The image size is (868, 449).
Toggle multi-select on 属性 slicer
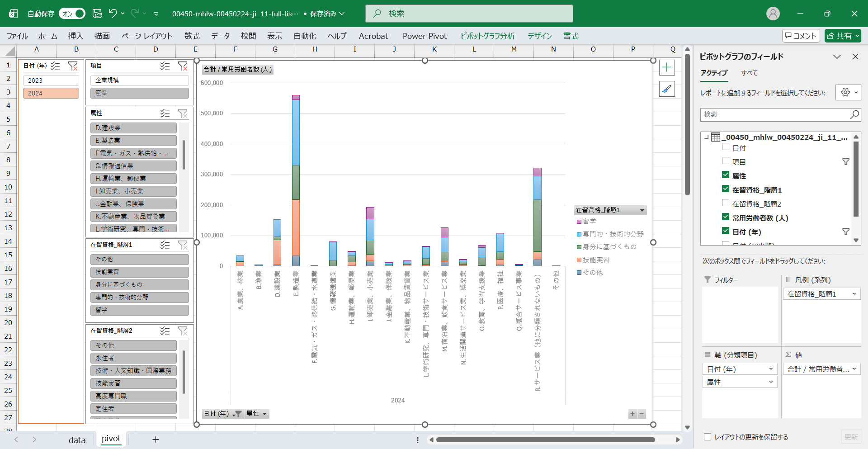pyautogui.click(x=165, y=113)
